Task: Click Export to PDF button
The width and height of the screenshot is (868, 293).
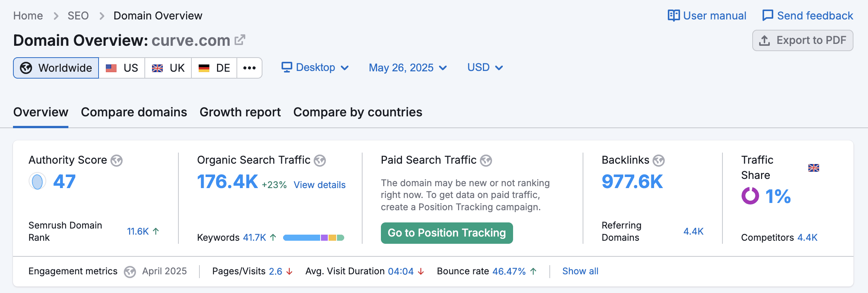Action: 803,40
